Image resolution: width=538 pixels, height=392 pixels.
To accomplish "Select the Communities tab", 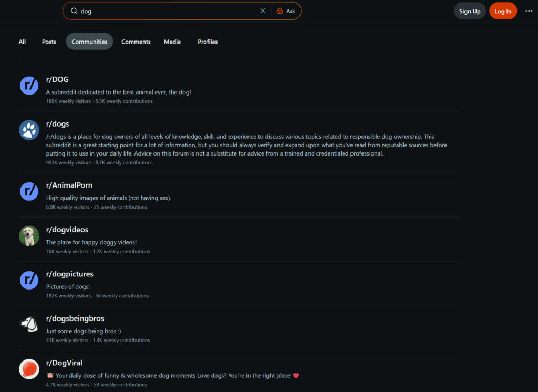I will tap(89, 42).
